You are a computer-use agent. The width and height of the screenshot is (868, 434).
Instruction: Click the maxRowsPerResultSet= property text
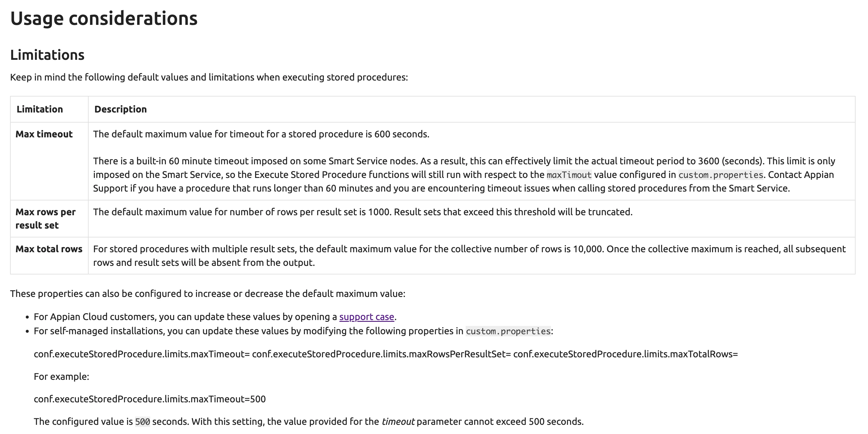(x=382, y=354)
